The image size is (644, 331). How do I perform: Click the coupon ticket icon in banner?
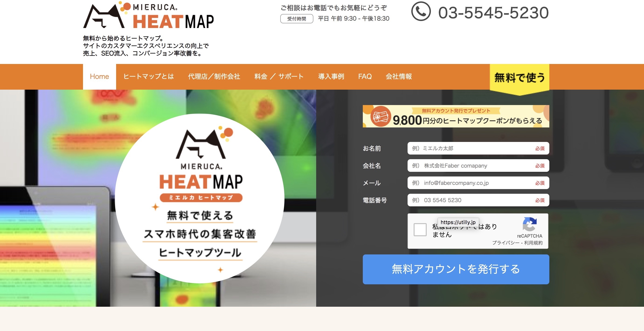pyautogui.click(x=381, y=116)
